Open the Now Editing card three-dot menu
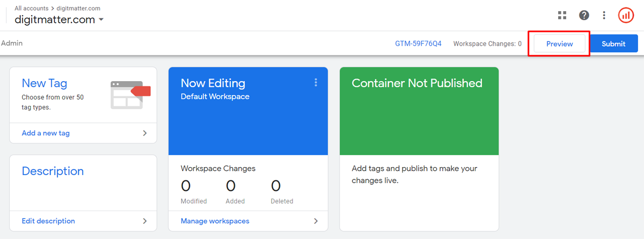 click(x=316, y=82)
